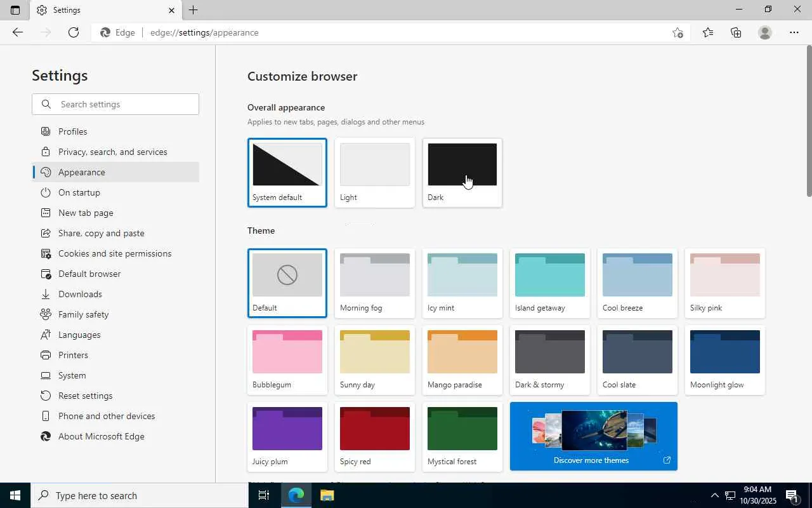
Task: Click the Family safety icon
Action: [x=46, y=314]
